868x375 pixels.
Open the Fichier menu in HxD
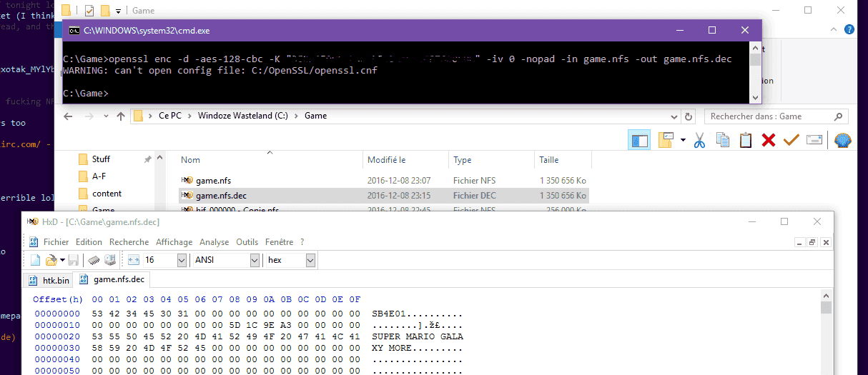point(56,242)
